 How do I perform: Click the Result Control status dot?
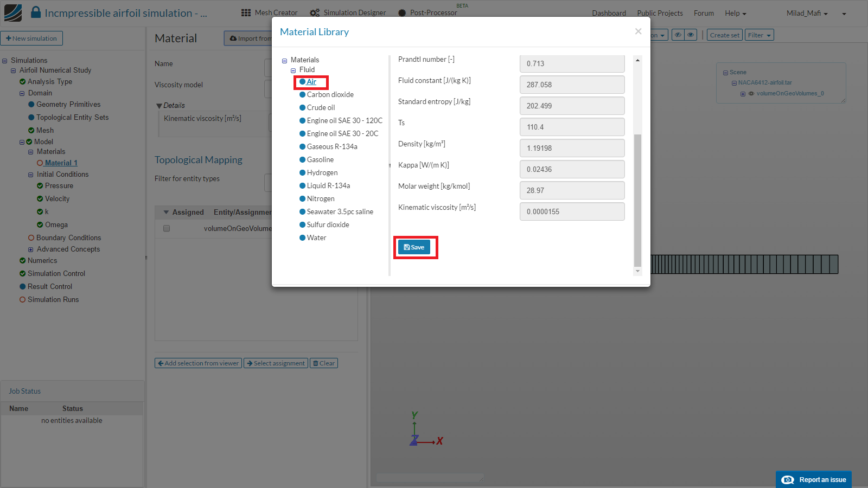click(x=23, y=287)
